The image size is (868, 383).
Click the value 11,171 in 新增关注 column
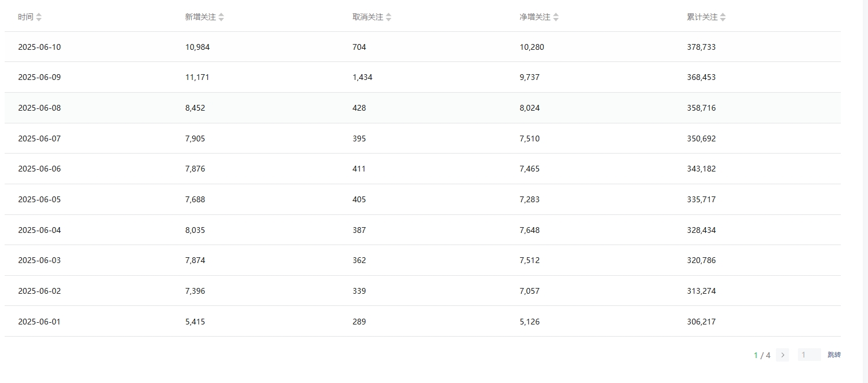point(197,77)
